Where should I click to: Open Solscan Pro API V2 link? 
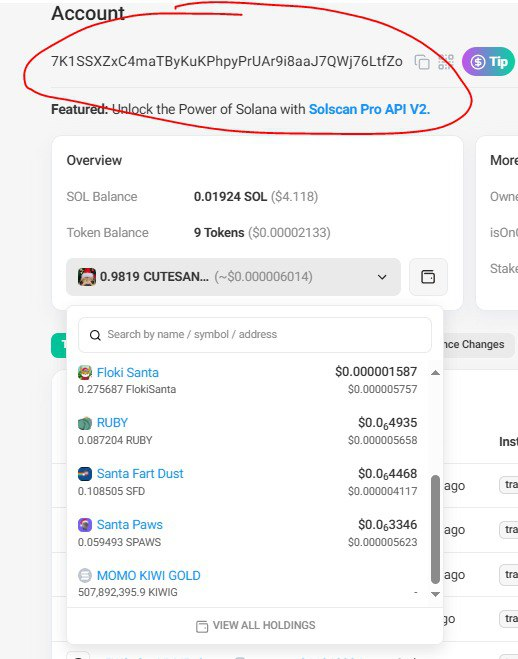coord(369,109)
